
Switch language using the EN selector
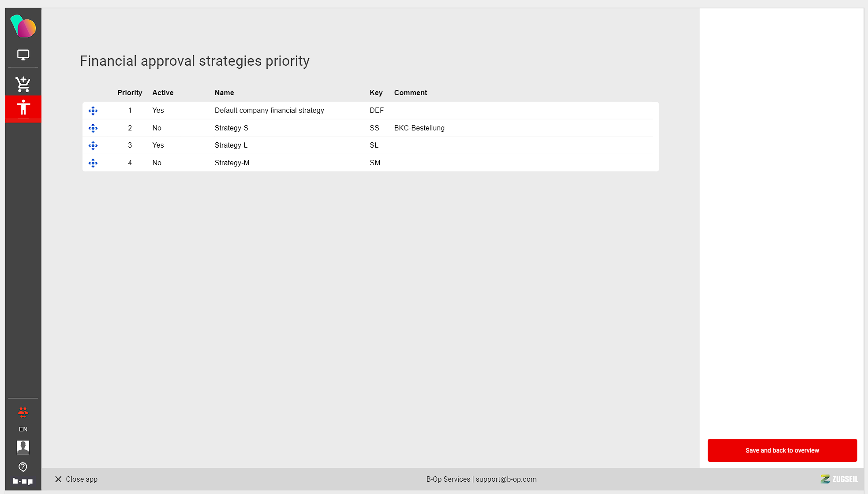23,429
